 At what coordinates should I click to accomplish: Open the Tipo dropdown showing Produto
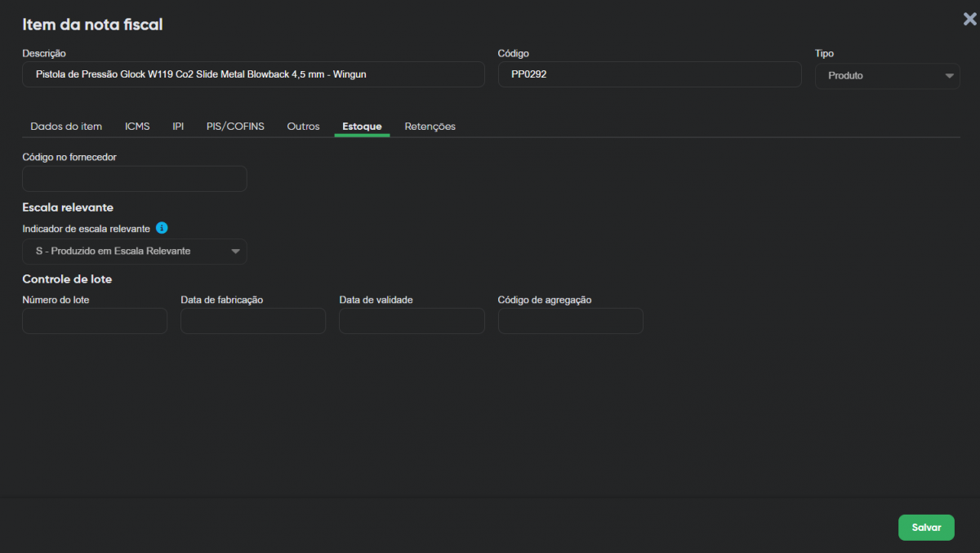click(x=886, y=76)
